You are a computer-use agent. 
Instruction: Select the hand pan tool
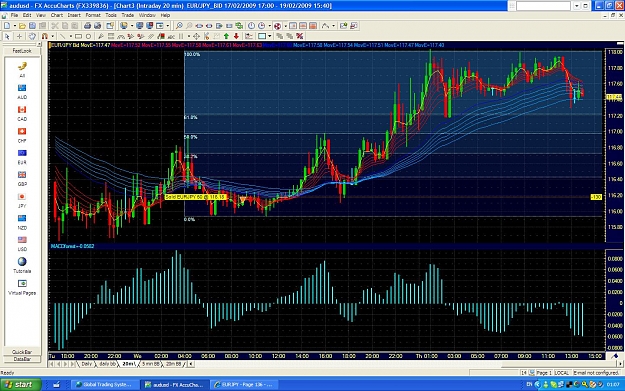[32, 36]
